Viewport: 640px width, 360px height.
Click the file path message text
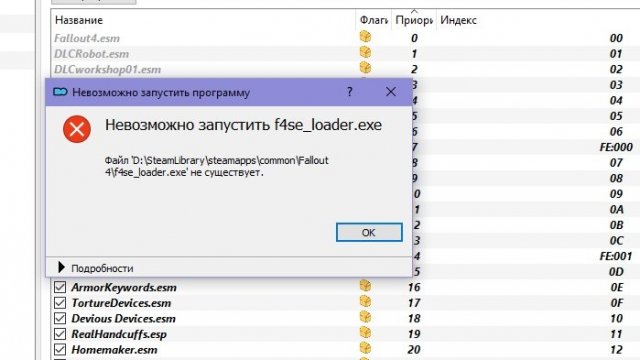216,166
